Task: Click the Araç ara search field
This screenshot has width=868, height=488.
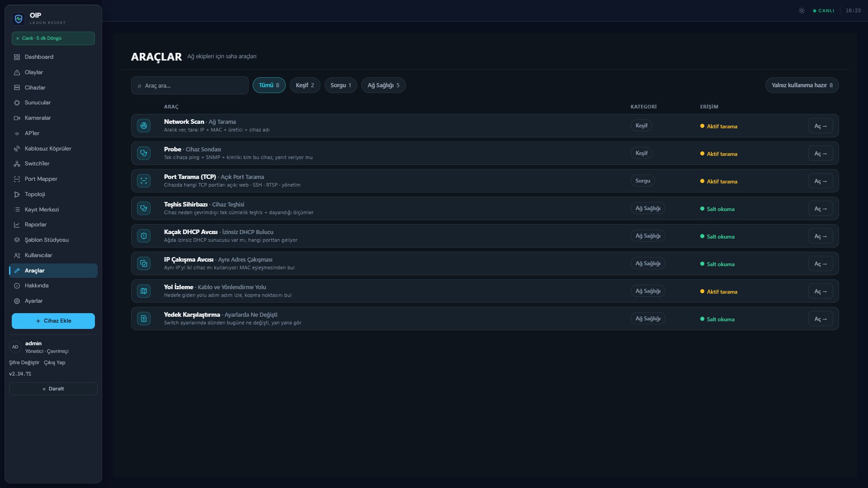Action: [190, 85]
